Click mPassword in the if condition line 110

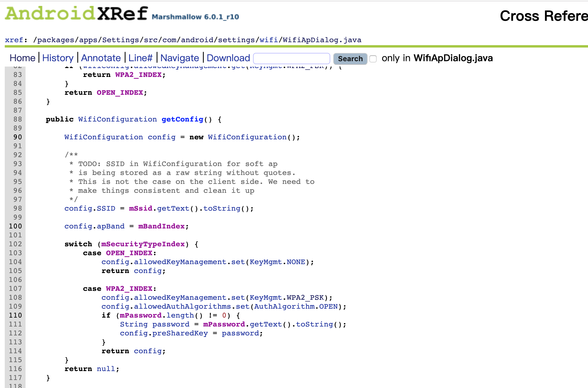point(140,315)
